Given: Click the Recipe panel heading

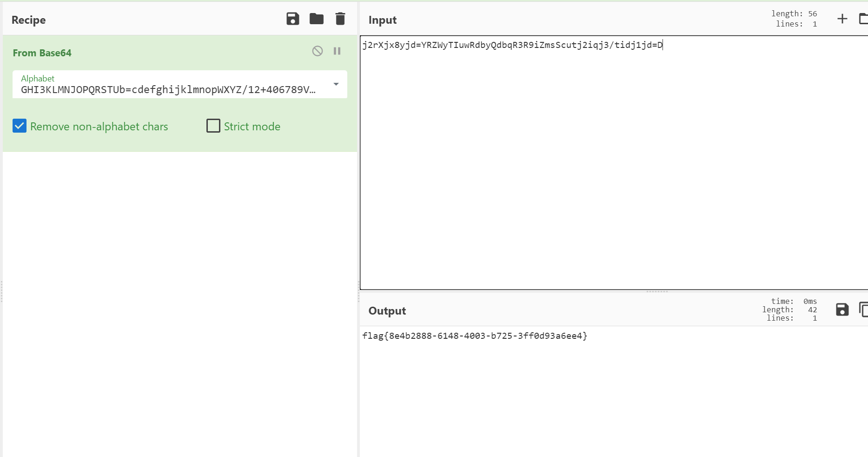Looking at the screenshot, I should tap(29, 20).
